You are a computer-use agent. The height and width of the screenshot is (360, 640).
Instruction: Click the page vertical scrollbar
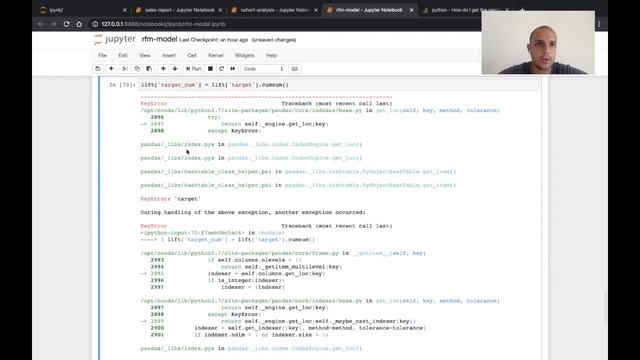tap(605, 306)
